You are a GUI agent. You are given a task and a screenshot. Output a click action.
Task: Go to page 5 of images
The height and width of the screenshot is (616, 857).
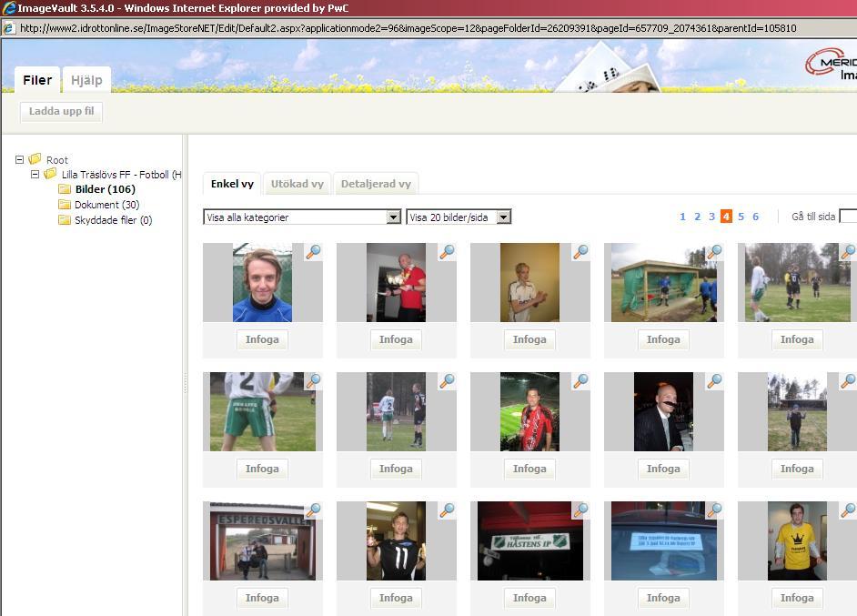tap(741, 217)
